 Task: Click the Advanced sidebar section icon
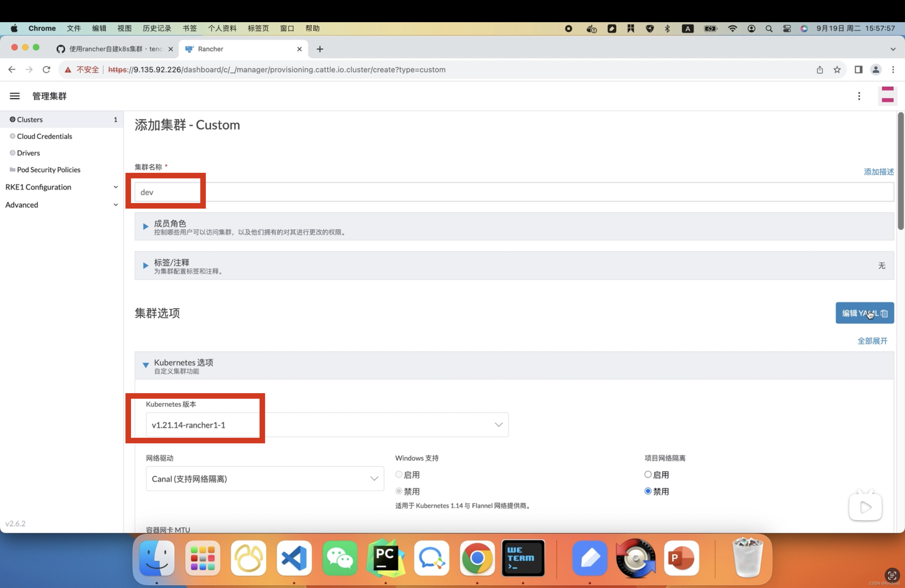tap(115, 204)
